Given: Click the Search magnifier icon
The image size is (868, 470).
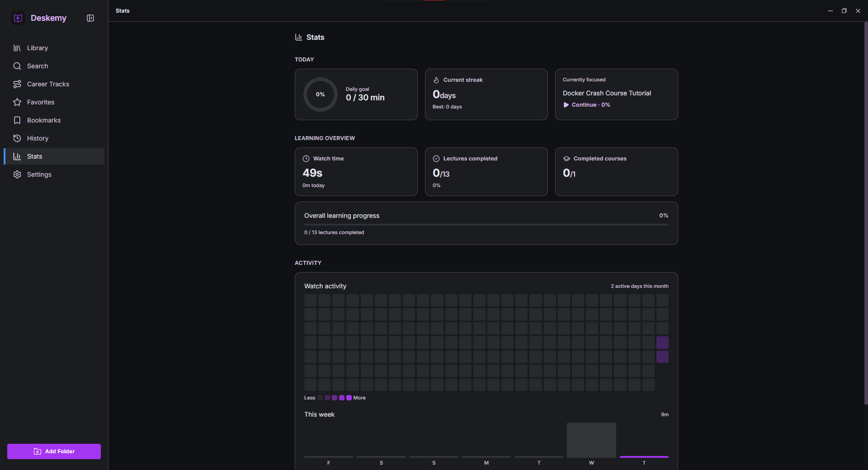Looking at the screenshot, I should 17,66.
